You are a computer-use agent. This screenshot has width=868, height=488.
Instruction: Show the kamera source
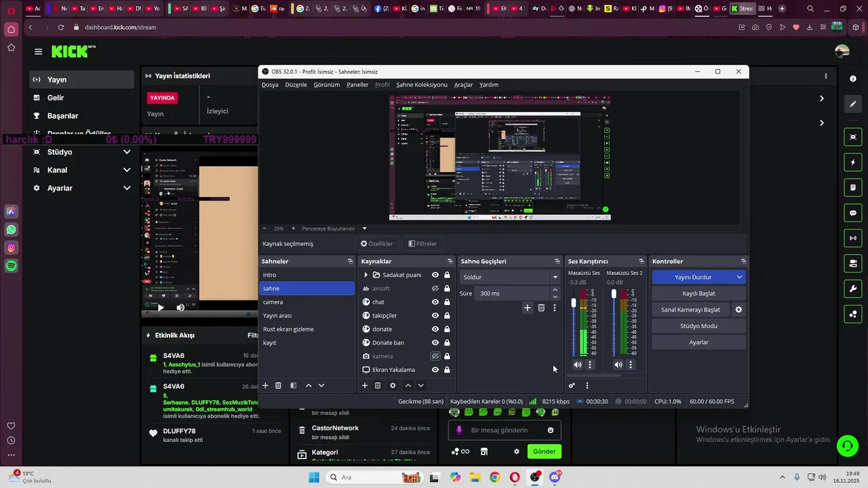435,357
